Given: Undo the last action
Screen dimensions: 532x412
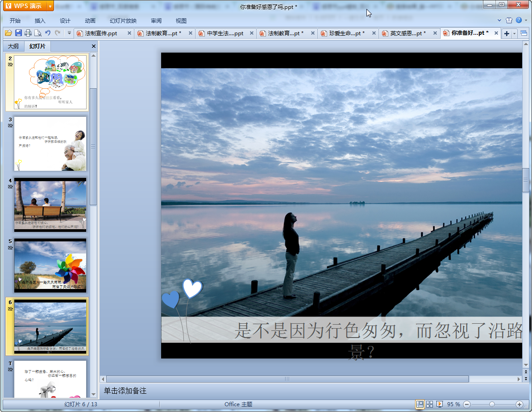Looking at the screenshot, I should coord(48,33).
